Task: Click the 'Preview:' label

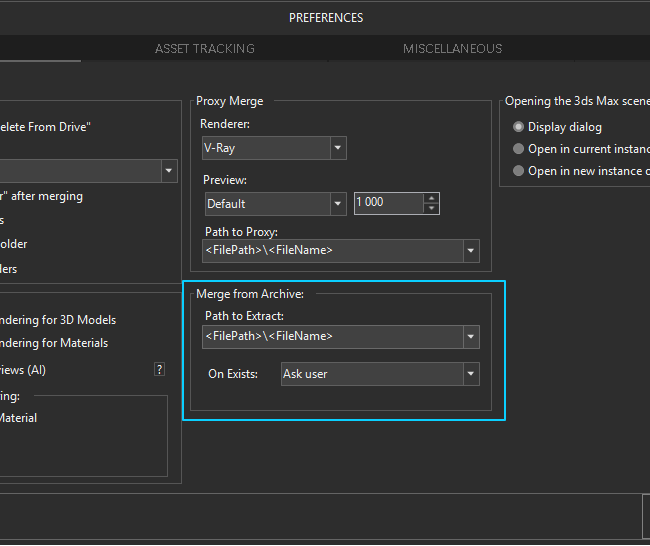Action: point(225,180)
